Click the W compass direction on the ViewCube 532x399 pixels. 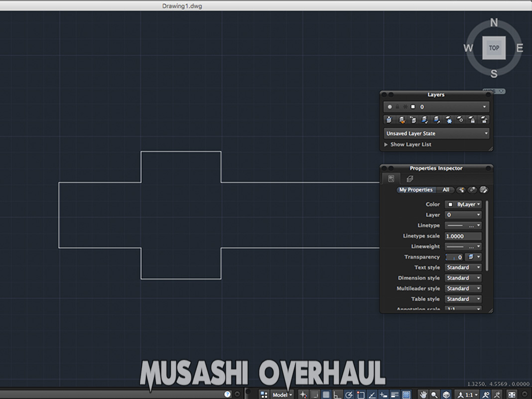468,48
